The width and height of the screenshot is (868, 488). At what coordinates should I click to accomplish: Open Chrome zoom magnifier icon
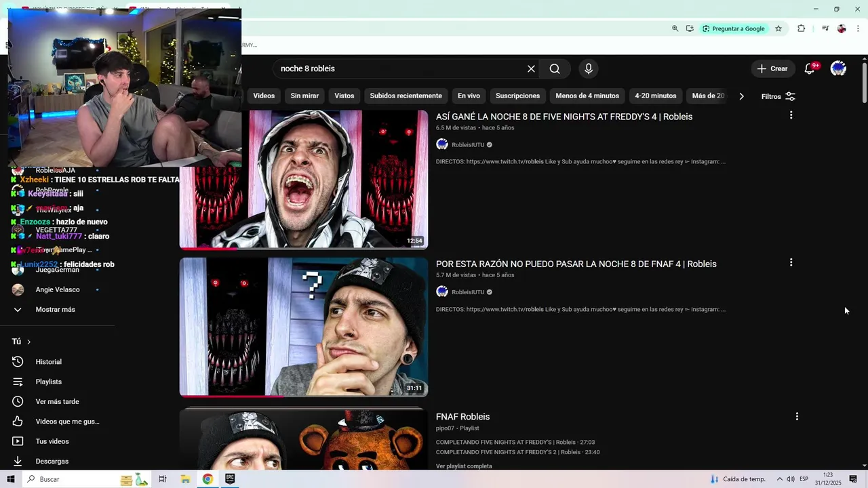click(675, 28)
